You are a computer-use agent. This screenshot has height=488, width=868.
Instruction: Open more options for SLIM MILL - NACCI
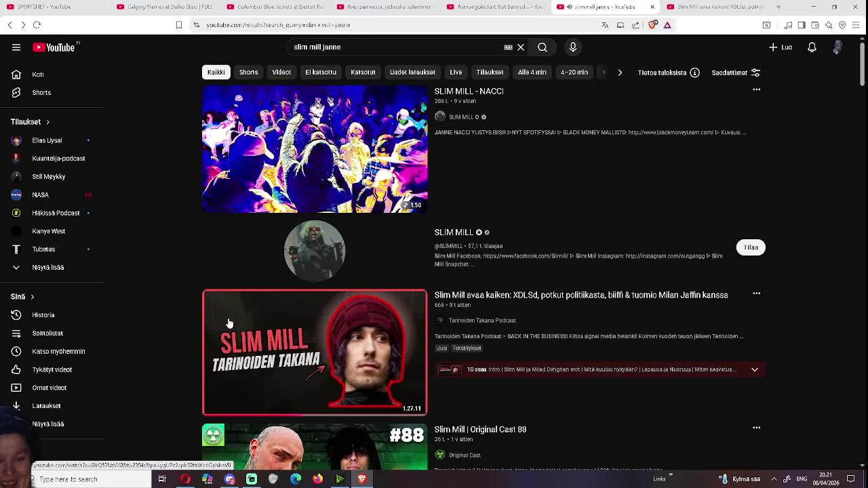756,89
